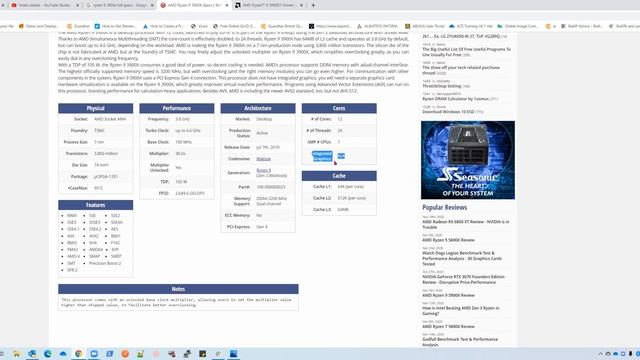Open the 'Online Image Com...' bookmark
Screen dimensions: 640x360
(518, 26)
